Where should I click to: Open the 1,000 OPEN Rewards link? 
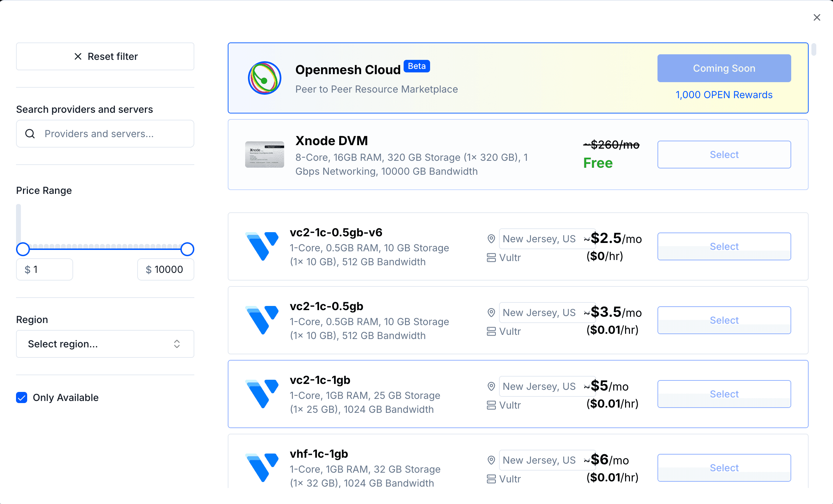pos(724,95)
